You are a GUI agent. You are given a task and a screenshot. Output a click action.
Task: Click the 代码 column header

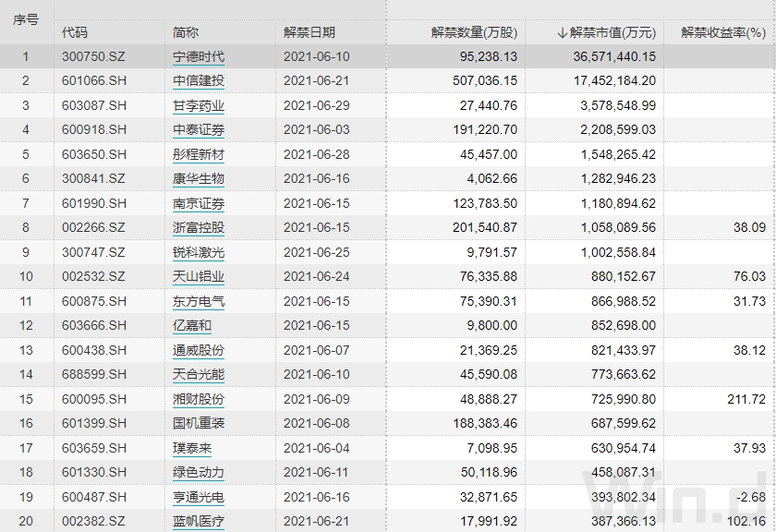click(x=75, y=32)
